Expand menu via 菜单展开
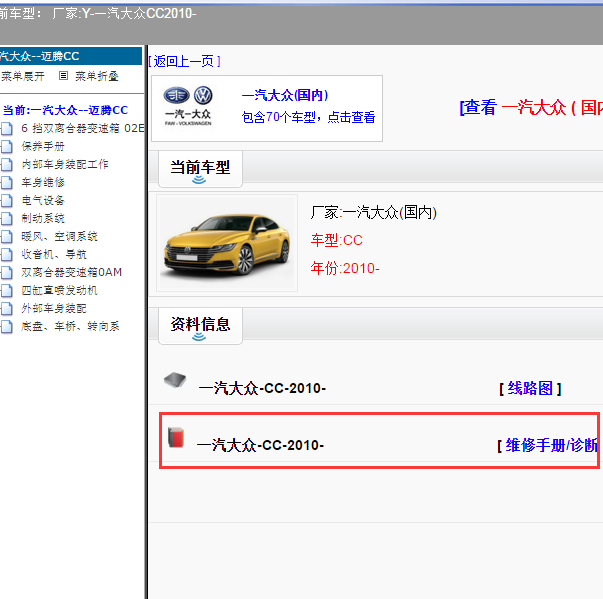Image resolution: width=603 pixels, height=599 pixels. coord(23,76)
